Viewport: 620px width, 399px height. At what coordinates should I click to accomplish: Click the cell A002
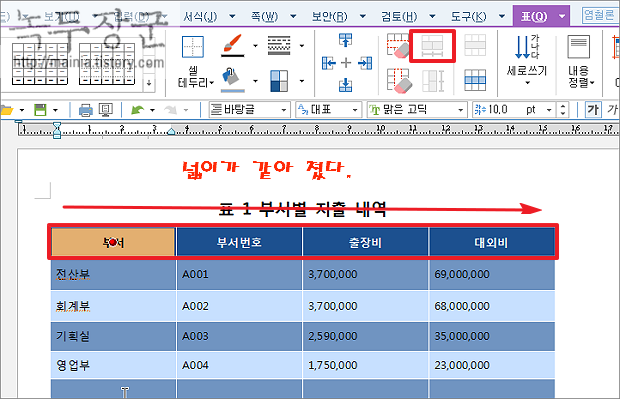239,306
